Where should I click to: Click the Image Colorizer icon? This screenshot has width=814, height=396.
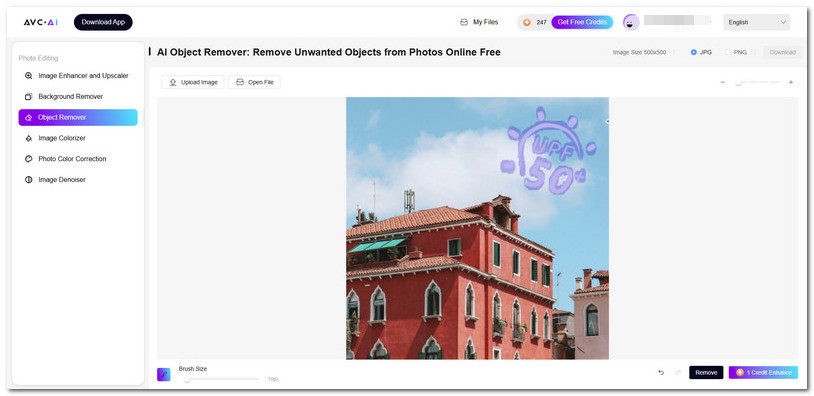pyautogui.click(x=29, y=138)
